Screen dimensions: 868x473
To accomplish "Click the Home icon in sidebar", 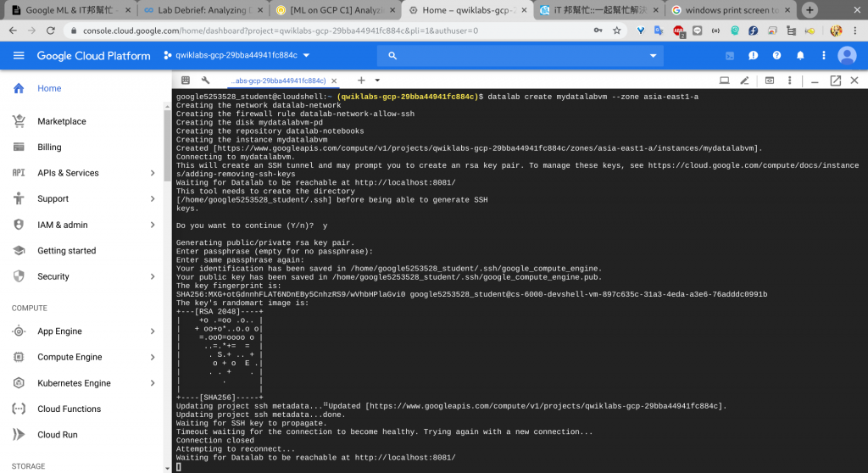I will [x=19, y=88].
